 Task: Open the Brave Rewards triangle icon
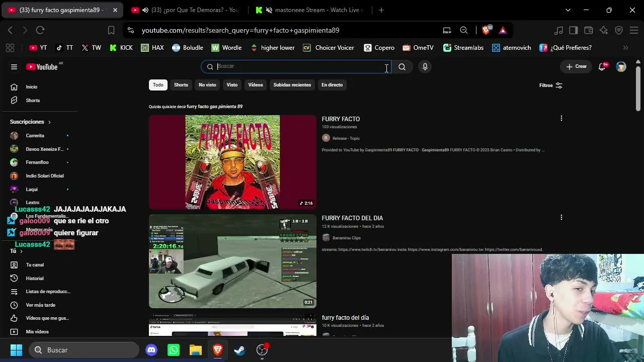point(503,30)
